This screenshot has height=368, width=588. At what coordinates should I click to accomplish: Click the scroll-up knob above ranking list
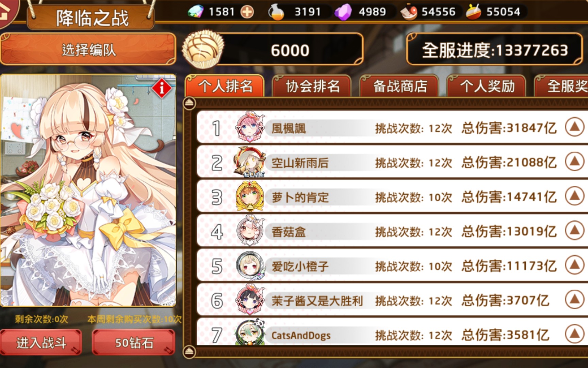(190, 103)
